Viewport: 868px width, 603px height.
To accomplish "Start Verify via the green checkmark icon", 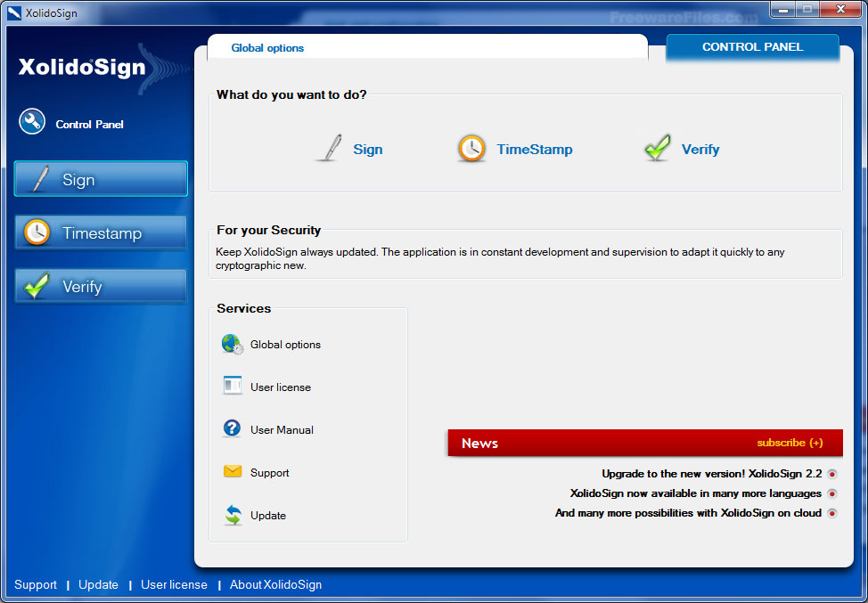I will [656, 148].
